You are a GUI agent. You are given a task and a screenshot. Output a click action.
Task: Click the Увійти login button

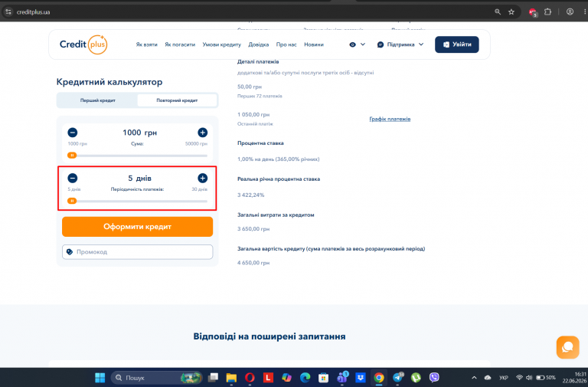click(x=457, y=44)
